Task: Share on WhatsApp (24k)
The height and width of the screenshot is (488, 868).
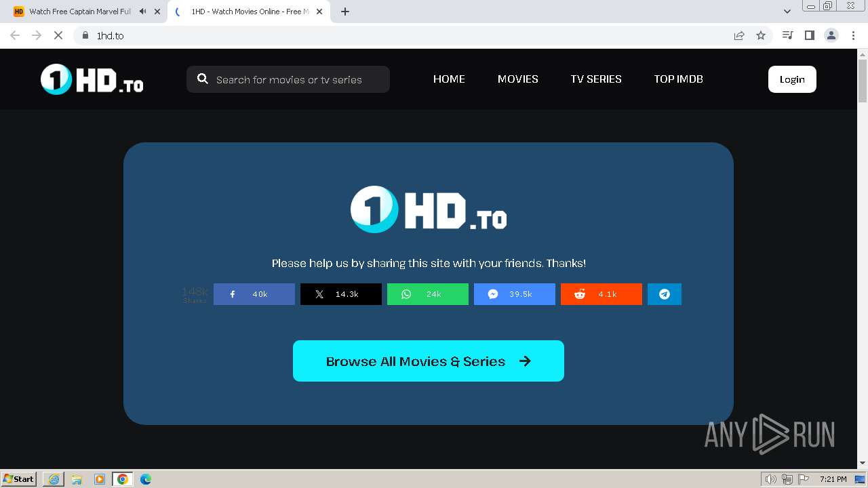Action: pyautogui.click(x=428, y=294)
